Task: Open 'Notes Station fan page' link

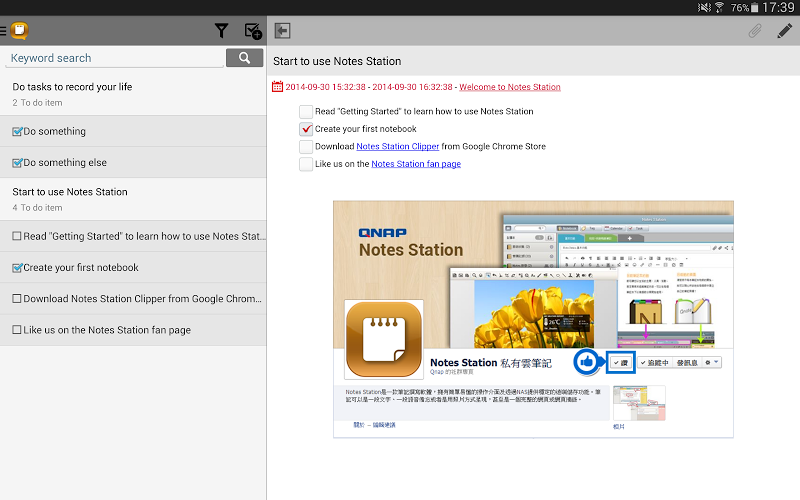Action: (x=416, y=164)
